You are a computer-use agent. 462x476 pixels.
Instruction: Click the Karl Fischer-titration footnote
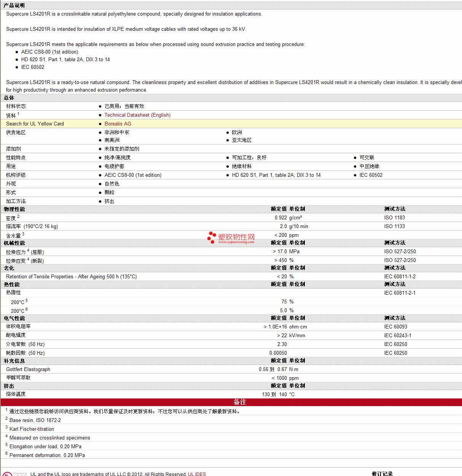tap(32, 429)
